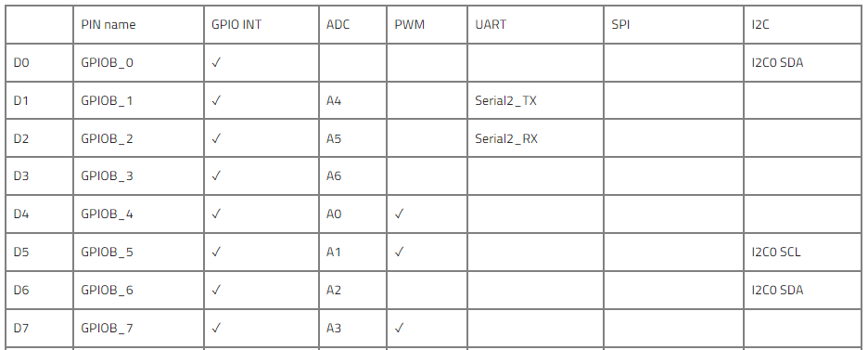Image resolution: width=868 pixels, height=350 pixels.
Task: Click the UART column header
Action: pos(491,25)
